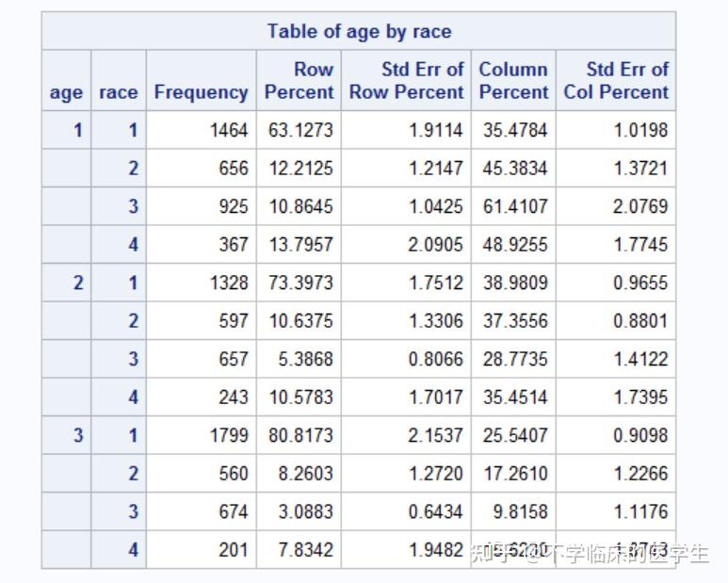Image resolution: width=728 pixels, height=583 pixels.
Task: Click the Column Percent header
Action: click(513, 81)
